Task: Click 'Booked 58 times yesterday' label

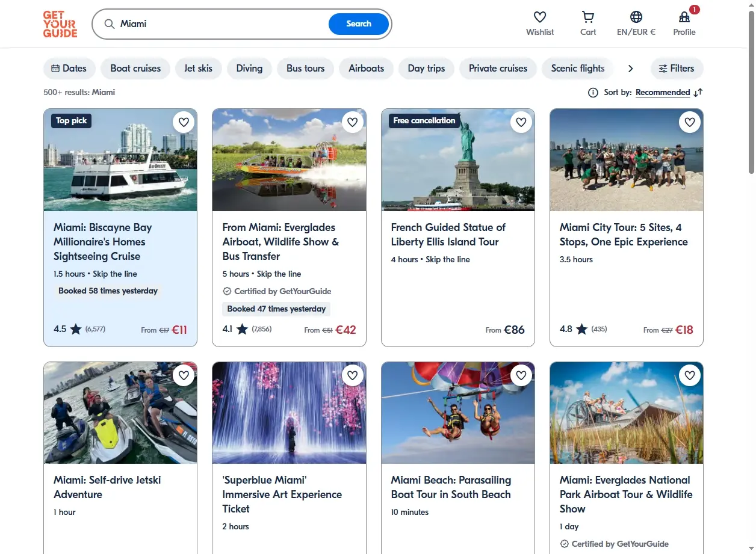Action: (x=108, y=291)
